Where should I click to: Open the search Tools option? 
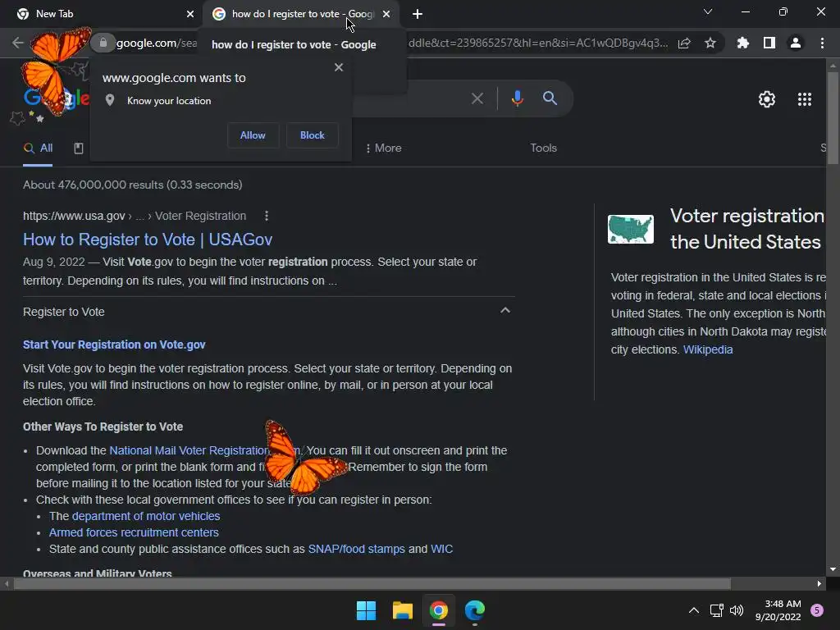543,148
